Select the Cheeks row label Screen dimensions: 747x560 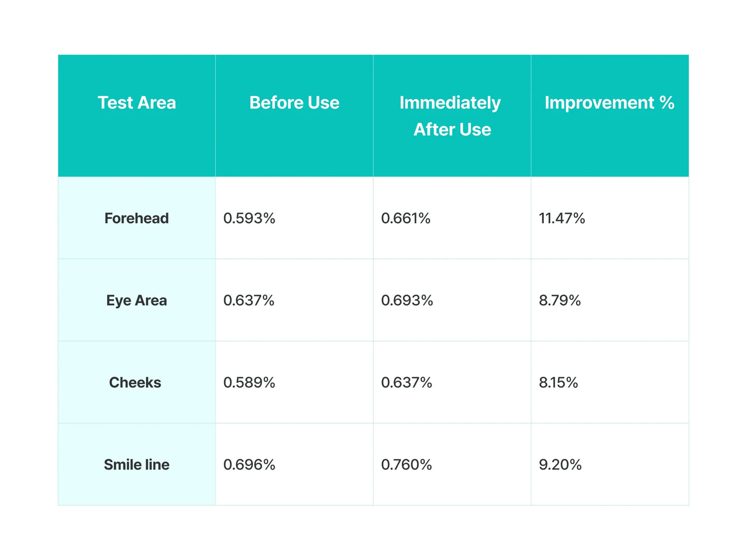[135, 383]
